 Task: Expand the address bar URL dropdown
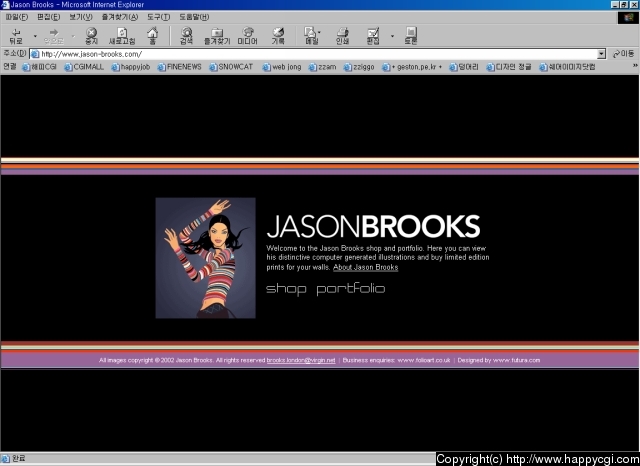pos(601,54)
